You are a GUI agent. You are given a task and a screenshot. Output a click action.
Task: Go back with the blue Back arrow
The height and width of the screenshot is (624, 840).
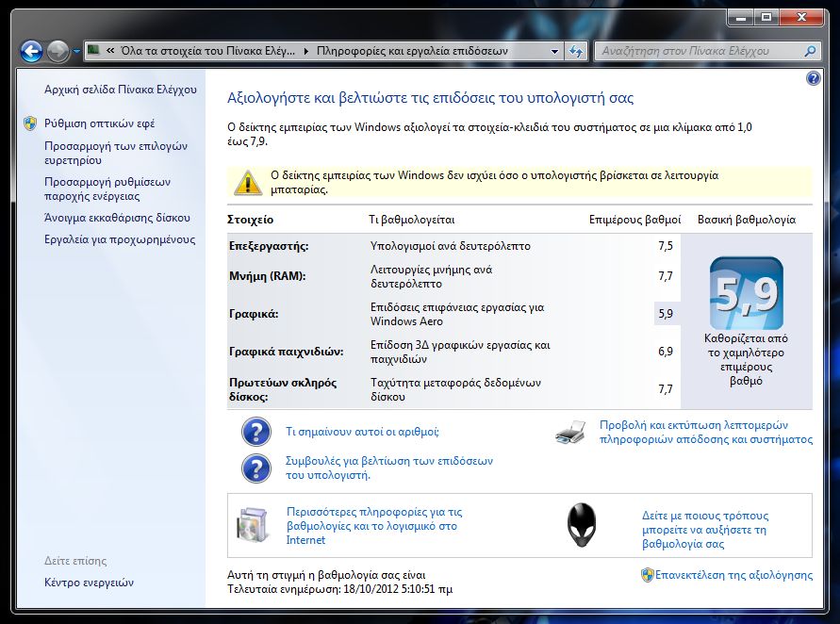32,52
